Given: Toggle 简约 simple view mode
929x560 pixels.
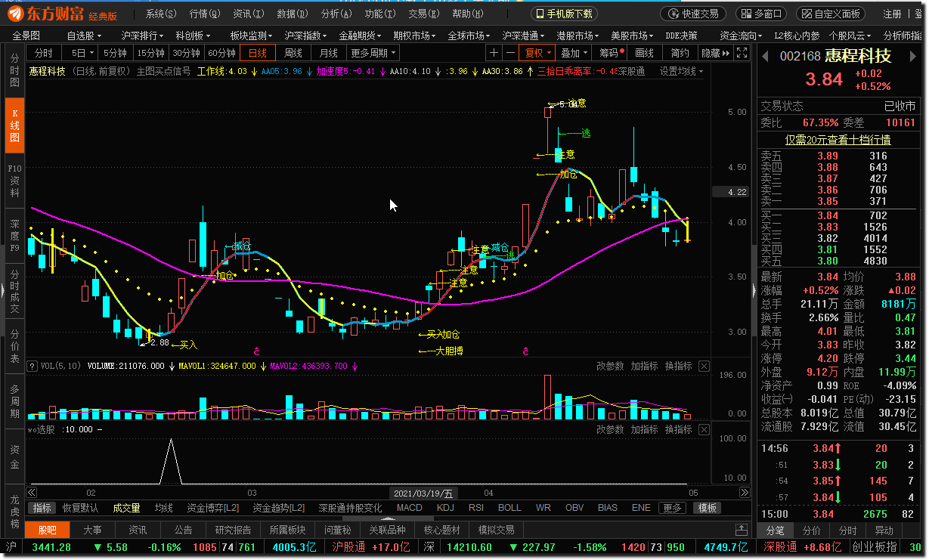Looking at the screenshot, I should pyautogui.click(x=680, y=53).
